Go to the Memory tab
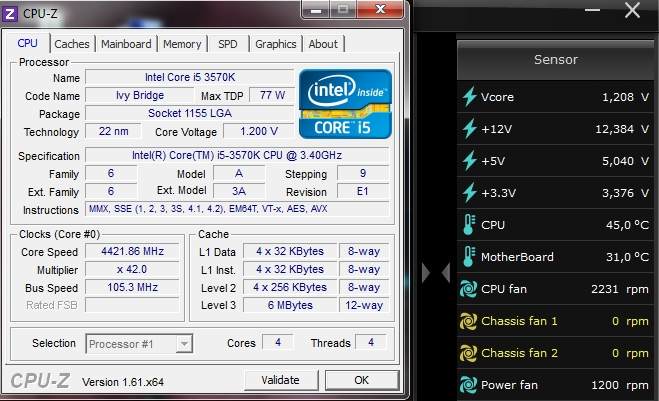659x401 pixels. [x=182, y=44]
